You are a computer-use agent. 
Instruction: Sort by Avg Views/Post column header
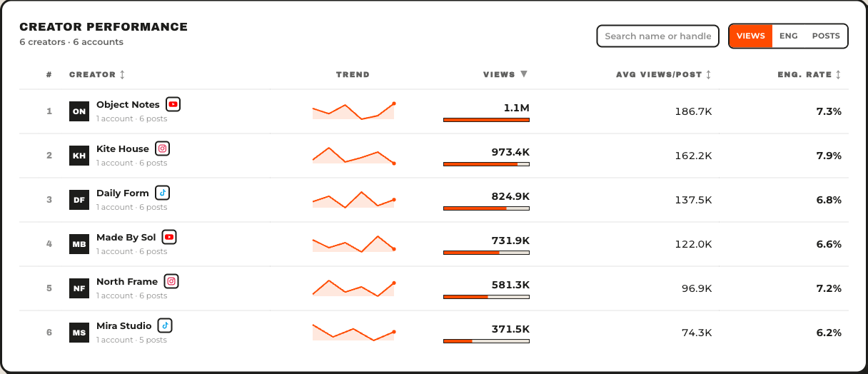tap(664, 74)
